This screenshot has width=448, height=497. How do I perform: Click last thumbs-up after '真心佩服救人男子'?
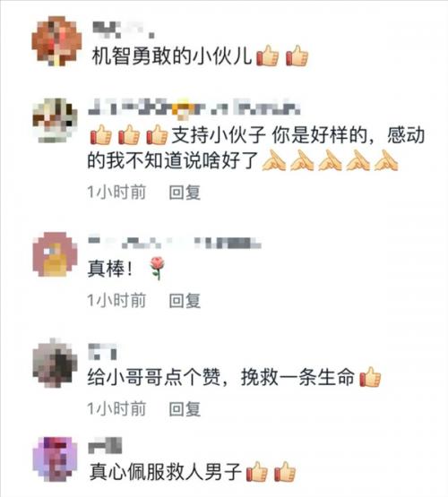(x=285, y=471)
